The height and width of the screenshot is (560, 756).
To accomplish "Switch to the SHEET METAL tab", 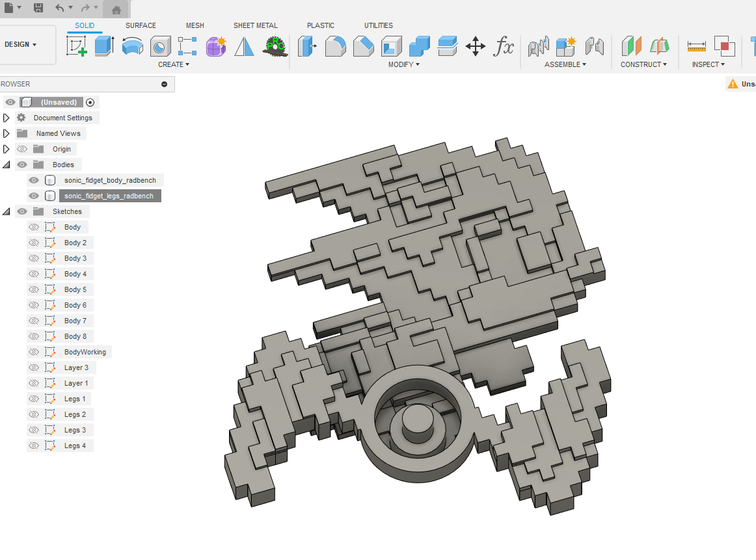I will (255, 25).
